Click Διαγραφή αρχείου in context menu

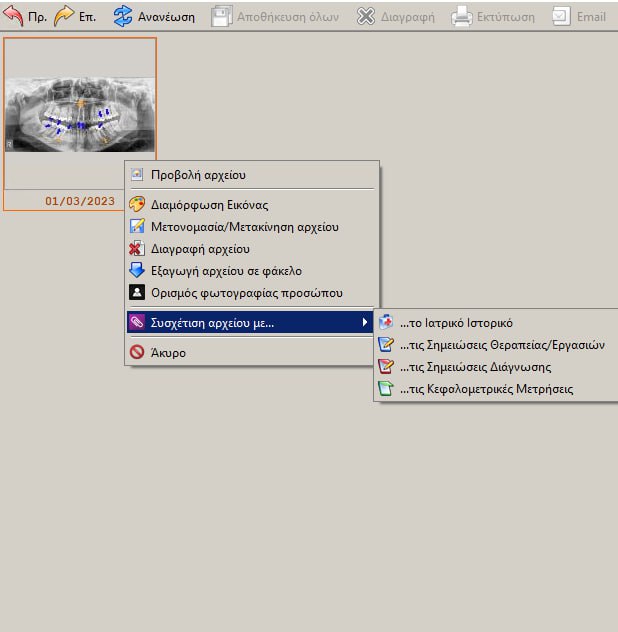200,249
